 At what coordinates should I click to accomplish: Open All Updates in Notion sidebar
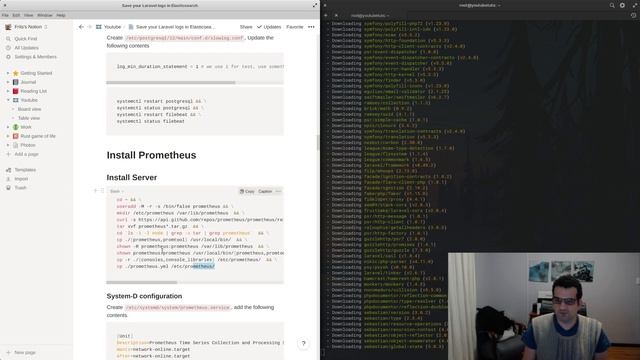click(x=27, y=48)
